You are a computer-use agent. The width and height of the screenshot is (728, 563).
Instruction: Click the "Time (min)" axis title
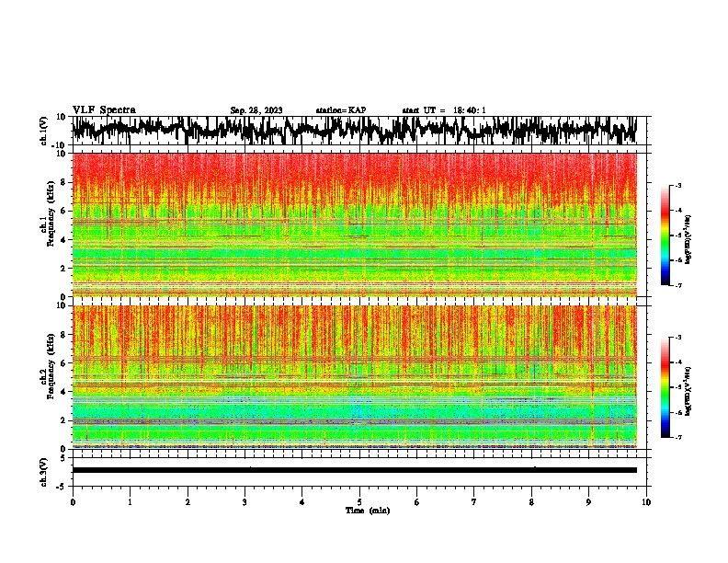coord(368,511)
